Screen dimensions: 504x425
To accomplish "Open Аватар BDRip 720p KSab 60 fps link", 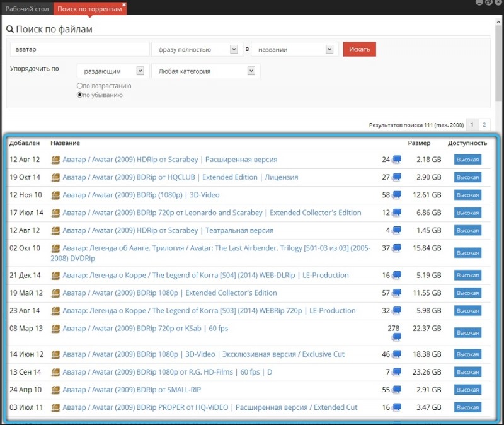I will click(x=146, y=329).
